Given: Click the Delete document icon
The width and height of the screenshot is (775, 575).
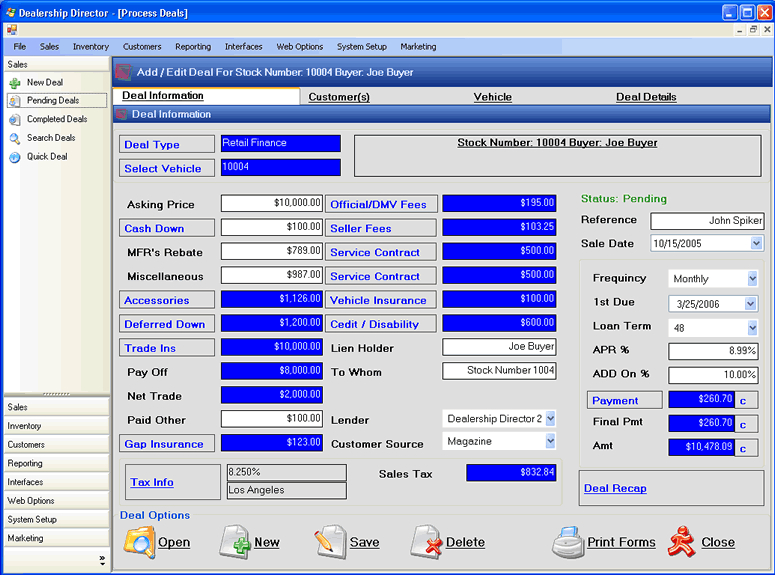Looking at the screenshot, I should pyautogui.click(x=426, y=542).
